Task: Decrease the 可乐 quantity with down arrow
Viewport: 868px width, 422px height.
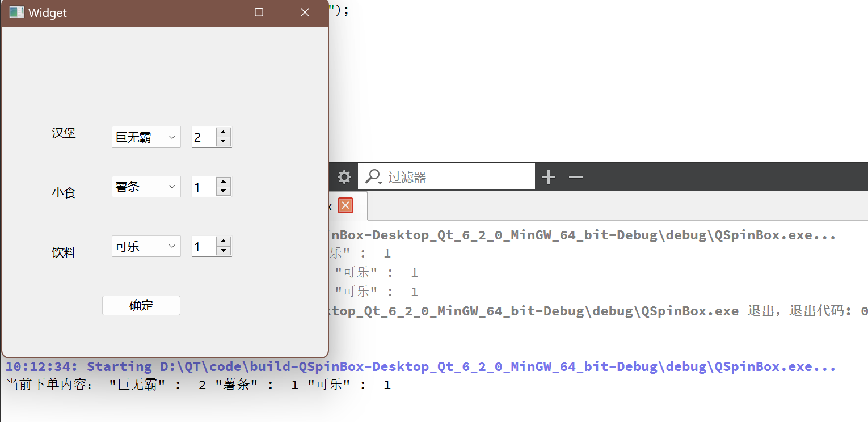Action: tap(224, 251)
